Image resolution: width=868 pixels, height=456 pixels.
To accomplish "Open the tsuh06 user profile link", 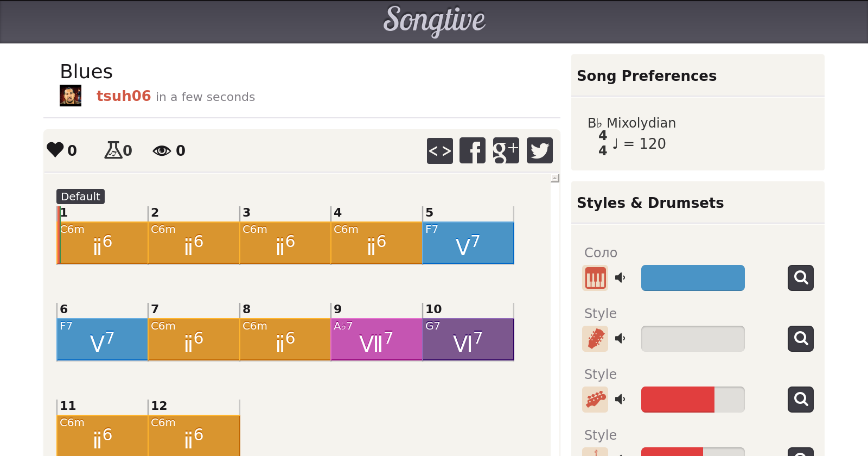I will point(124,96).
